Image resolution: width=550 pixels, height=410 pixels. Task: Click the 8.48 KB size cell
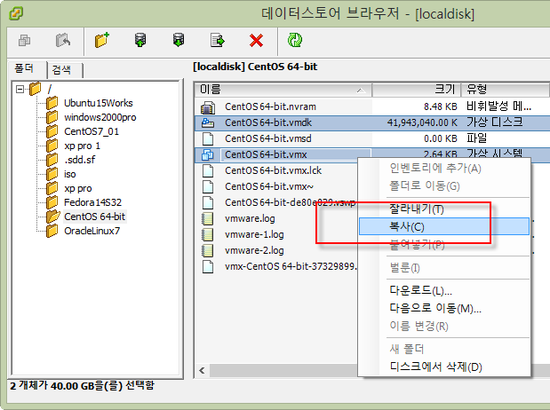440,107
